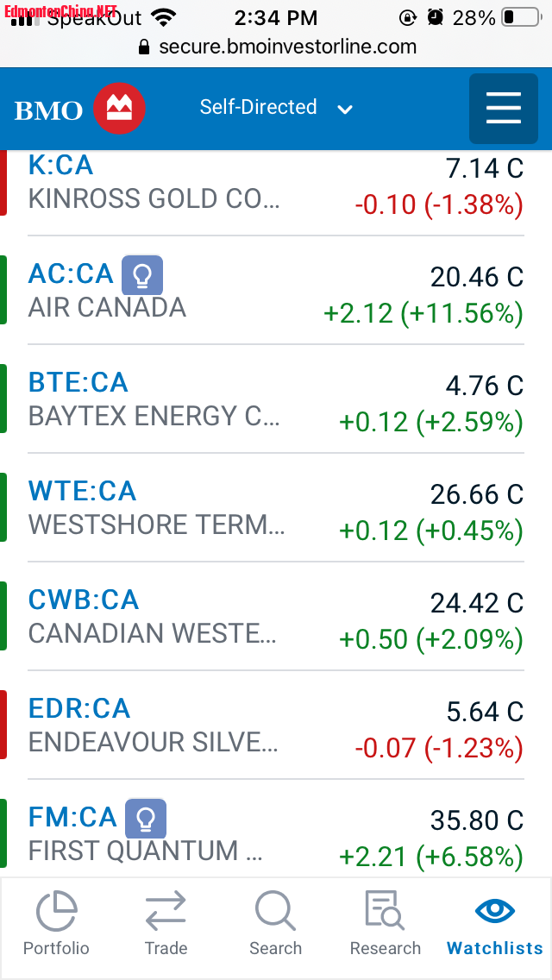Click the address bar URL
Viewport: 552px width, 980px height.
288,47
